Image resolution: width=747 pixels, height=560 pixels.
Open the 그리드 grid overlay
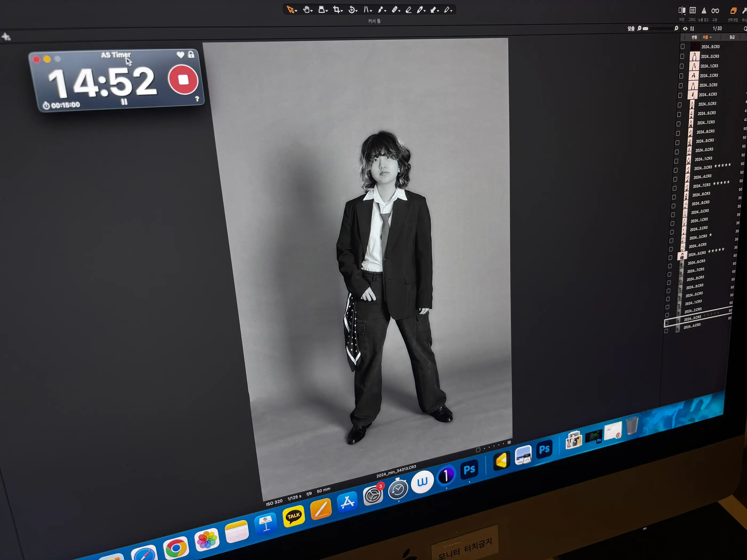693,10
